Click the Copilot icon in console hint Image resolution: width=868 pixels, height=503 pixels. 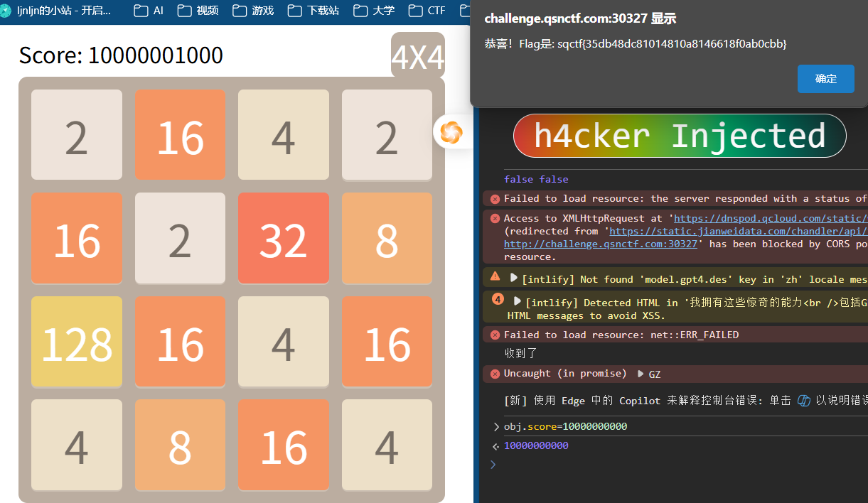[x=804, y=401]
